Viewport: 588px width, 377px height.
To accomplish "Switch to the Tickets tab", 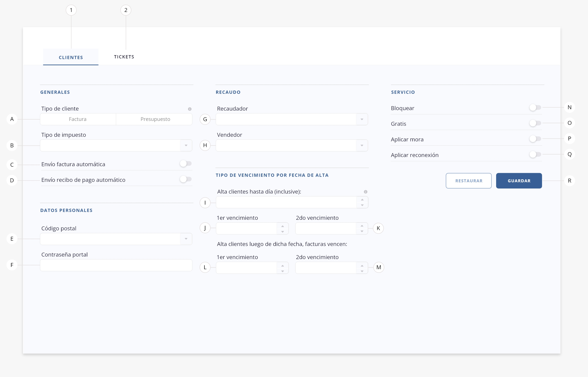I will pos(124,57).
